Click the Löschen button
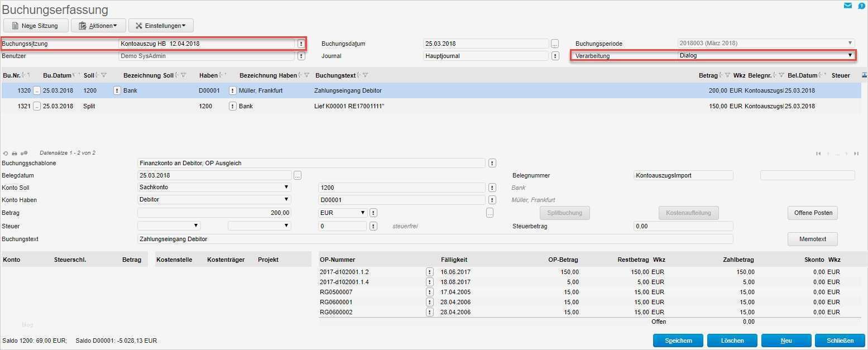 [x=732, y=341]
